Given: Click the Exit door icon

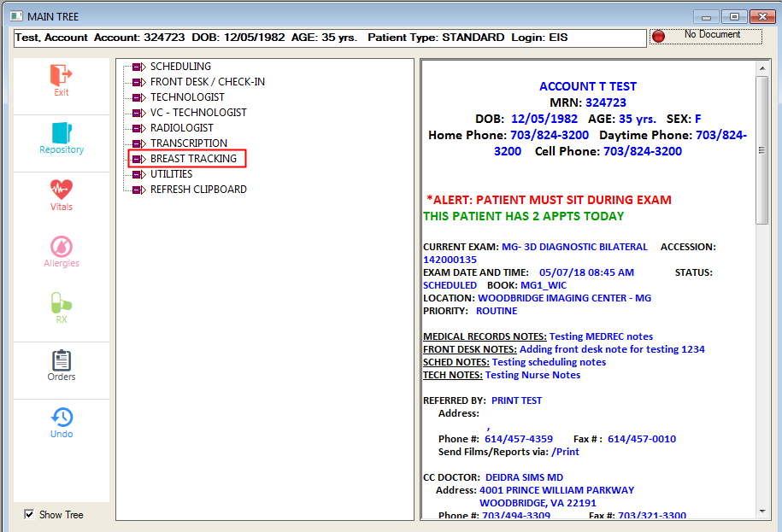Looking at the screenshot, I should 62,75.
